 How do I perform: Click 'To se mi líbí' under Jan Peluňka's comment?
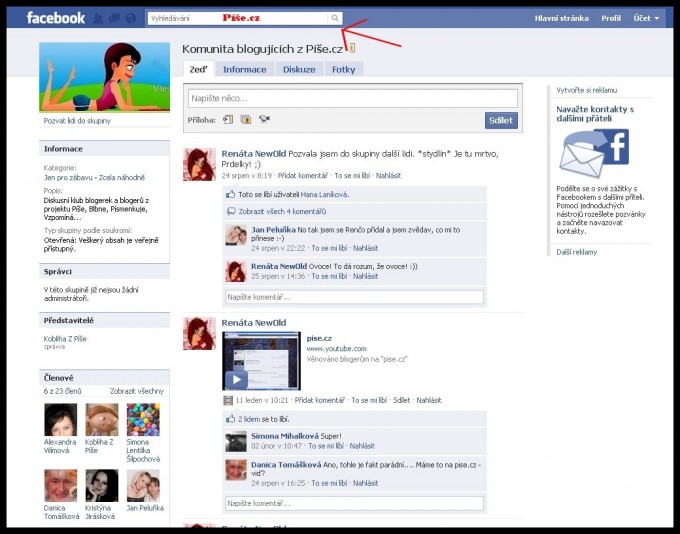coord(329,248)
